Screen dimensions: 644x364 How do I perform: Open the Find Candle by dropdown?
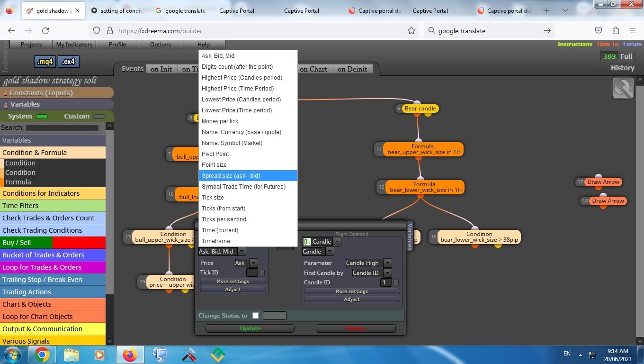tap(372, 273)
